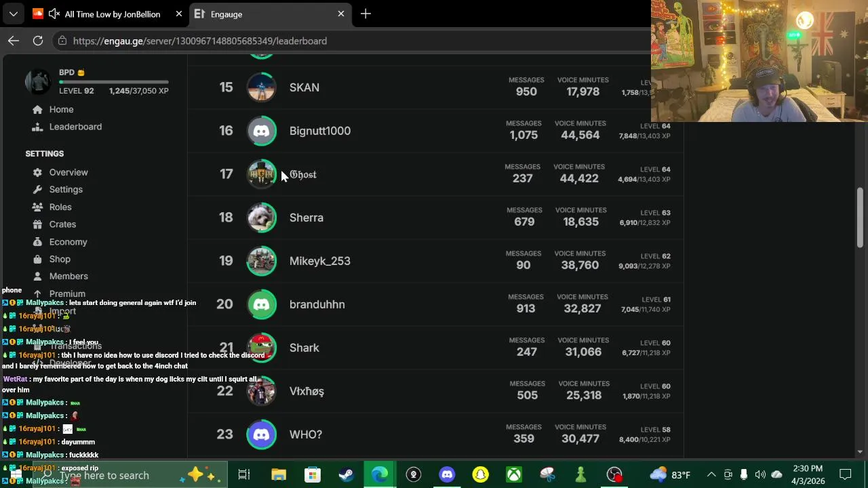Viewport: 868px width, 488px height.
Task: Expand the tab actions dropdown chevron
Action: click(x=13, y=14)
